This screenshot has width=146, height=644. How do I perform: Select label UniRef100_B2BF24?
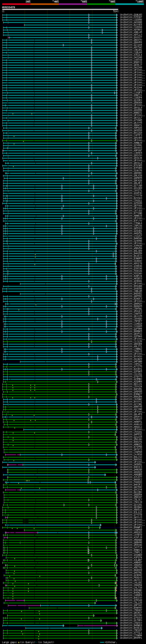(131, 276)
